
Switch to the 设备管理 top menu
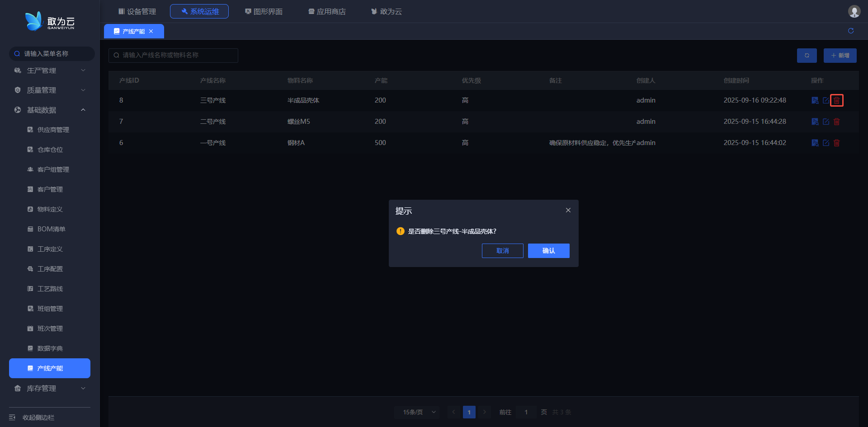(137, 11)
